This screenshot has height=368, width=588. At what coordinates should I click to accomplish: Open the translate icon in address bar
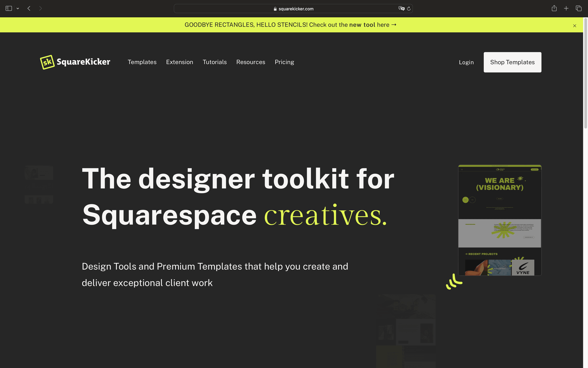(x=401, y=8)
